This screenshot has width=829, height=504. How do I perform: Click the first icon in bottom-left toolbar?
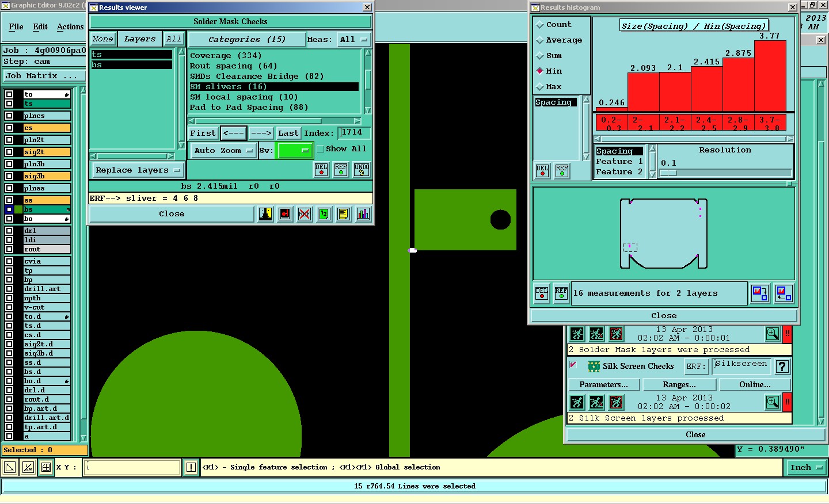[10, 467]
